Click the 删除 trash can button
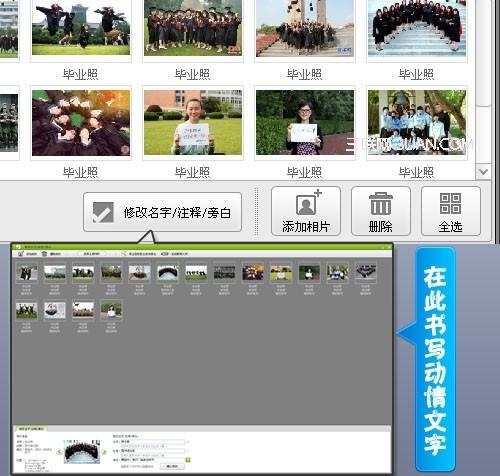Image resolution: width=500 pixels, height=476 pixels. click(381, 211)
